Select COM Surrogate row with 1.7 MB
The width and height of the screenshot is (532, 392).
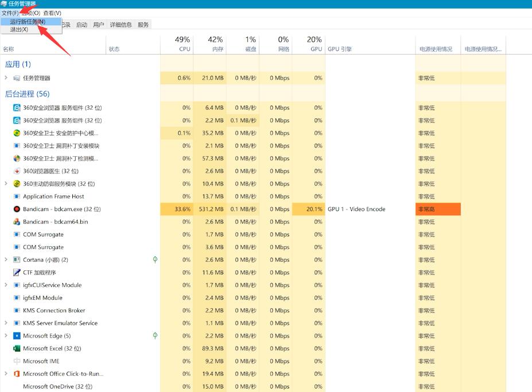(x=253, y=235)
